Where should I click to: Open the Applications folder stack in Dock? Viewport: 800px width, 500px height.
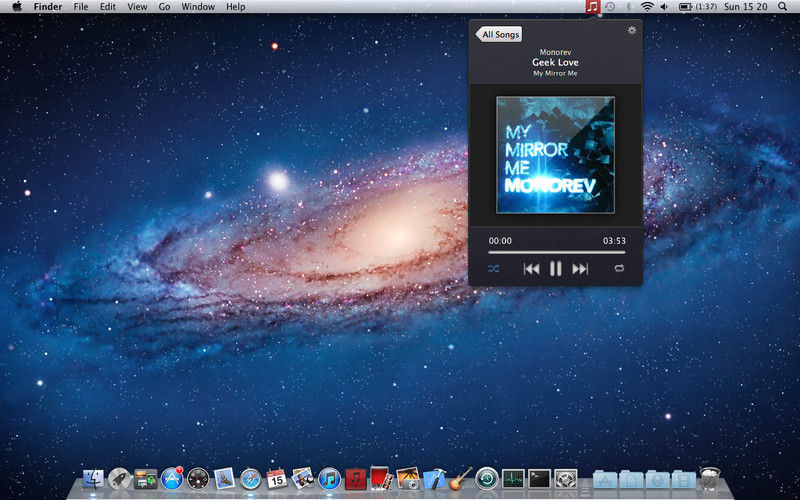(605, 480)
